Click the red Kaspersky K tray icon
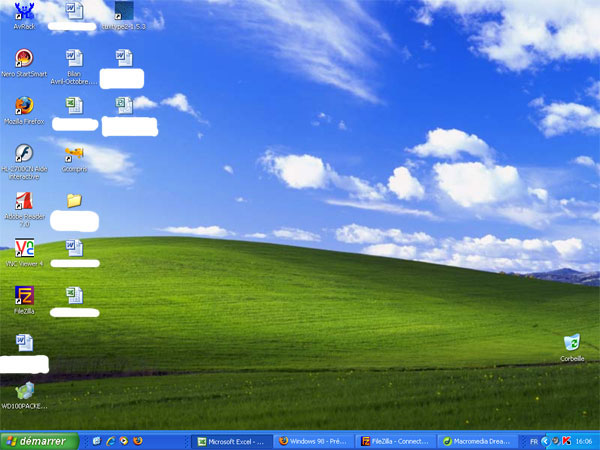This screenshot has width=600, height=450. (x=566, y=441)
